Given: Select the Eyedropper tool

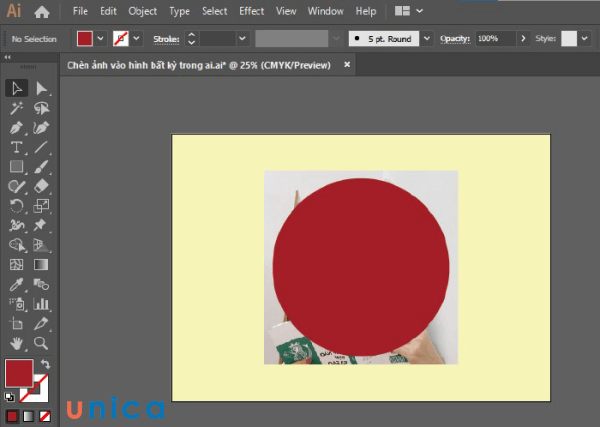Looking at the screenshot, I should coord(17,284).
